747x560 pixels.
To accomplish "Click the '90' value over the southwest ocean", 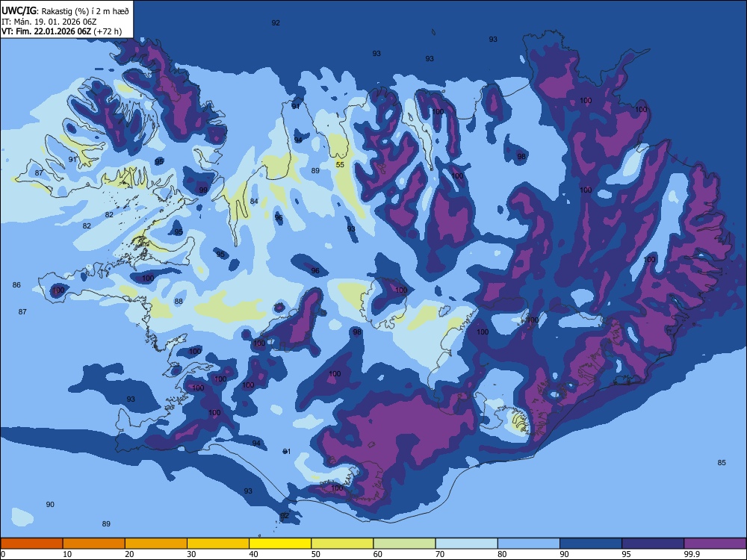I will tap(50, 504).
